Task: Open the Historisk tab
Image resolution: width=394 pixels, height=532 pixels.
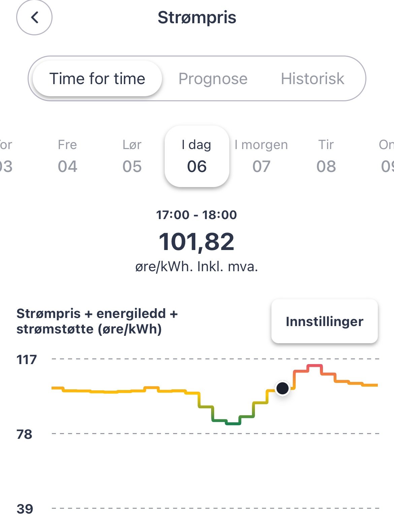Action: pos(313,79)
